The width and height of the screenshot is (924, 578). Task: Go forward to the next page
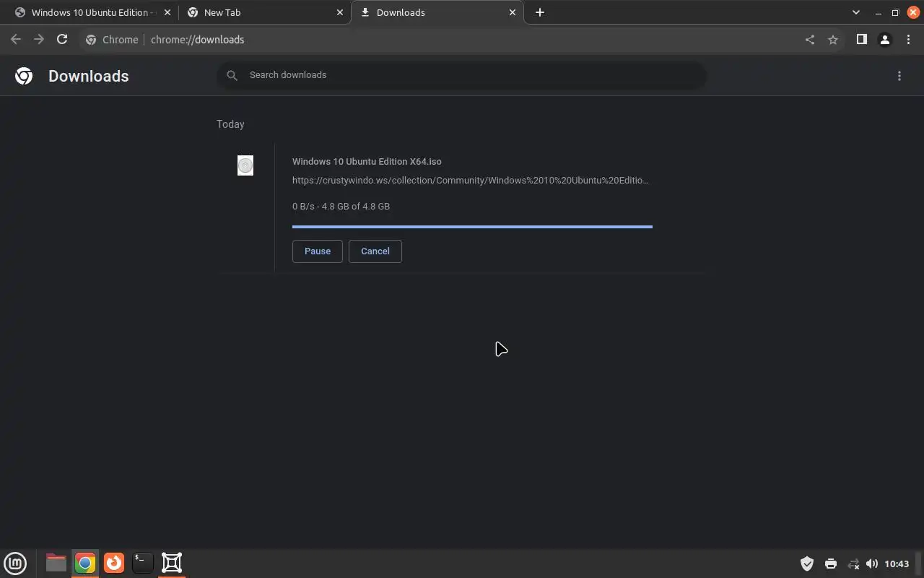pos(39,40)
